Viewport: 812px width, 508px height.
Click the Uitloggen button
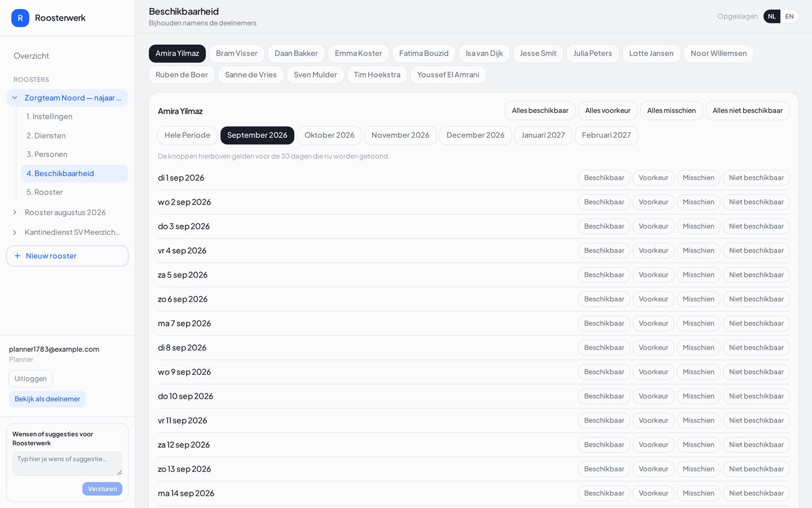(x=30, y=379)
